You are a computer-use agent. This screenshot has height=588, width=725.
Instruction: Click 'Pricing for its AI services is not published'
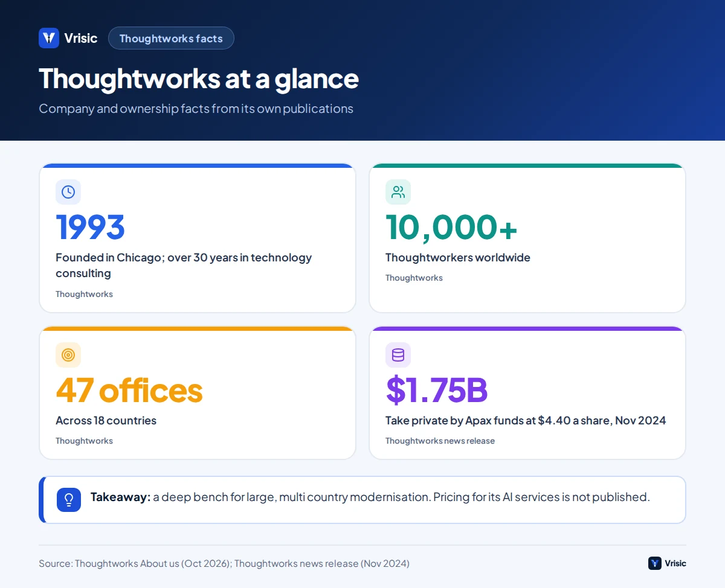[541, 497]
